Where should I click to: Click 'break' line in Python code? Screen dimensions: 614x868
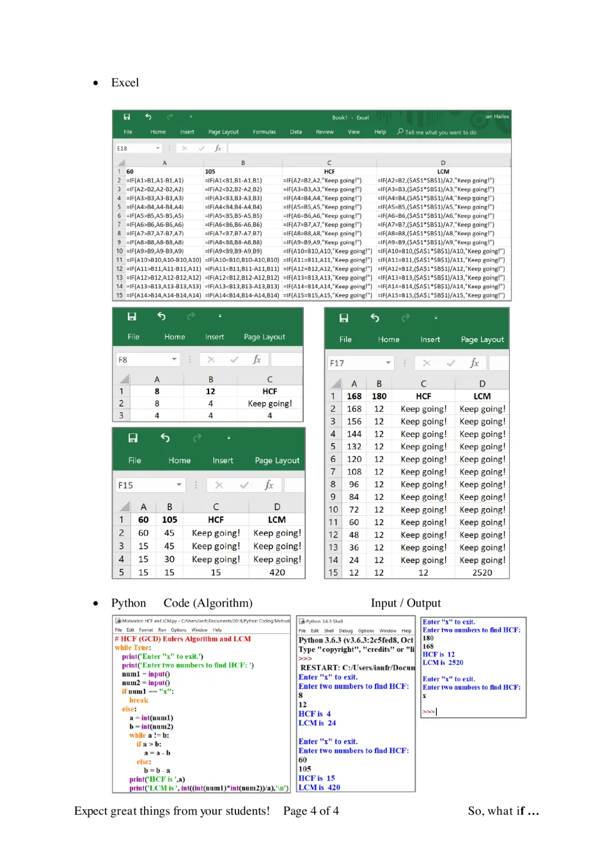(139, 701)
